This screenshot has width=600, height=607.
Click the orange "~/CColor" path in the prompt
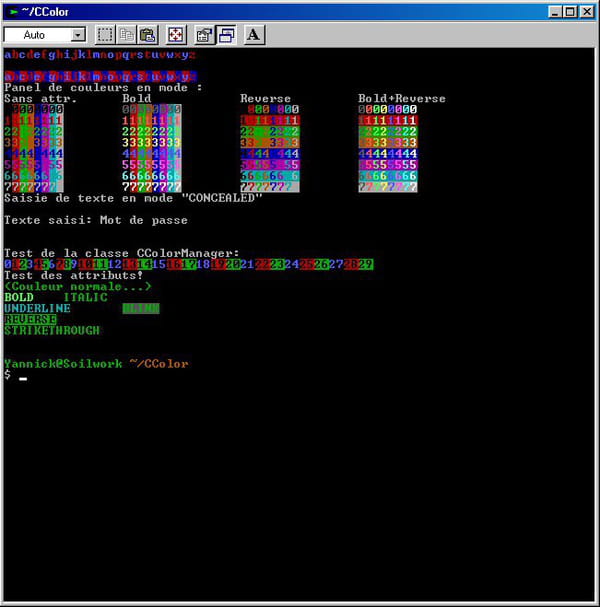[159, 364]
